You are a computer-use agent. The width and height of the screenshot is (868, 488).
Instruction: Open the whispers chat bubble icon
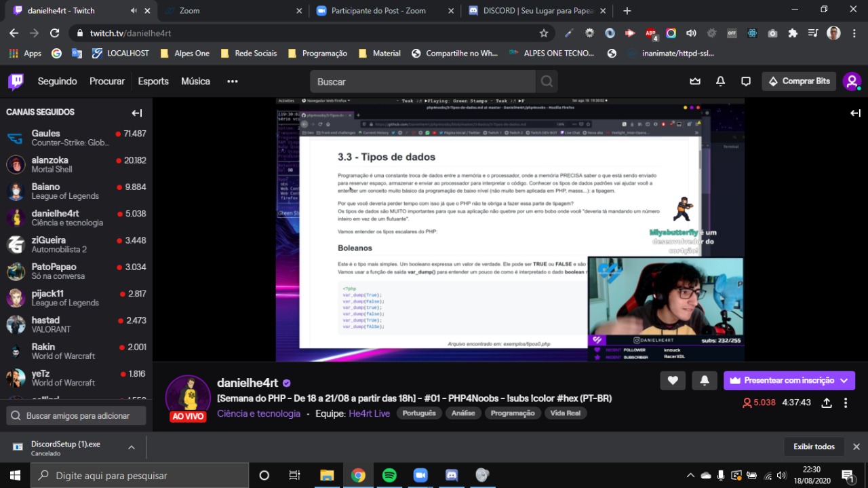click(x=746, y=81)
